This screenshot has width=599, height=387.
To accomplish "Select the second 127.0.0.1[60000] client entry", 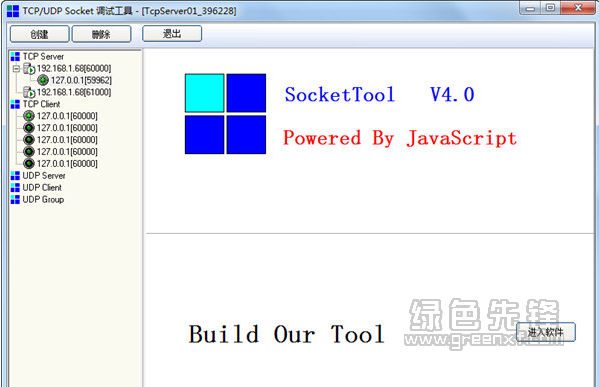I will [67, 128].
